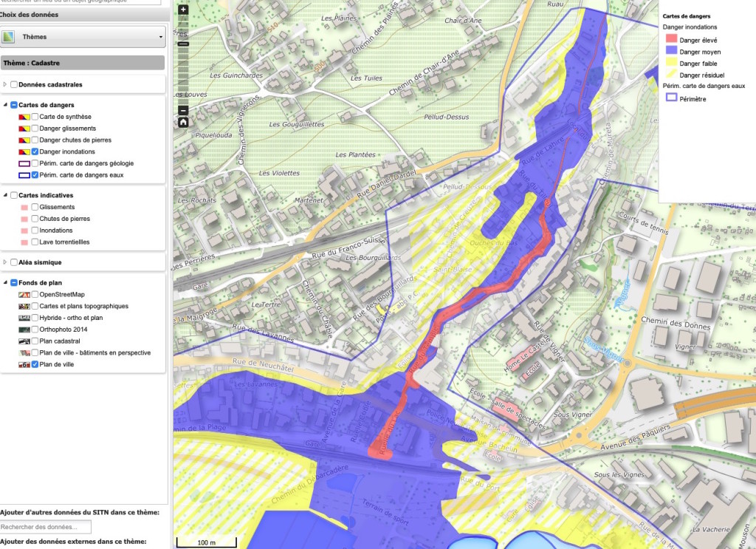Screen dimensions: 756x549
Task: Click the OpenStreetMap layer icon
Action: tap(24, 294)
